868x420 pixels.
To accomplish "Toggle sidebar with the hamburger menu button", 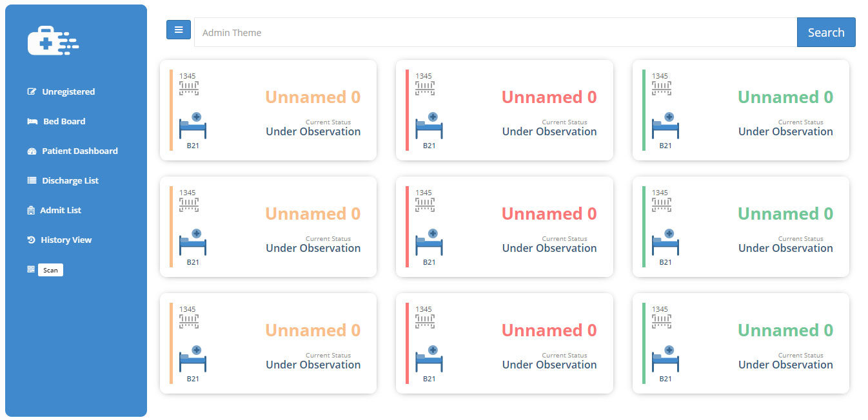I will (x=179, y=30).
